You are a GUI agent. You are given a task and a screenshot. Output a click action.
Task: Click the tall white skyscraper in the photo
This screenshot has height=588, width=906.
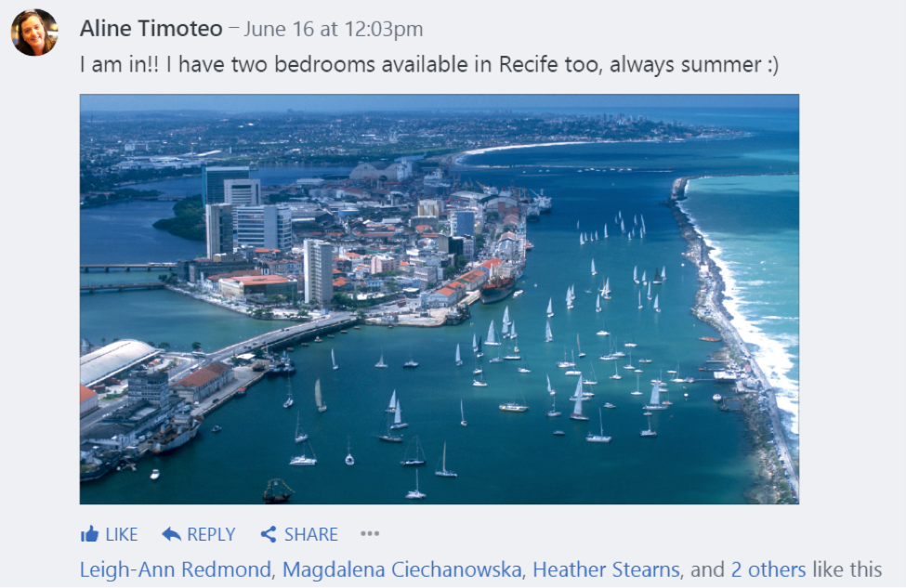(318, 269)
